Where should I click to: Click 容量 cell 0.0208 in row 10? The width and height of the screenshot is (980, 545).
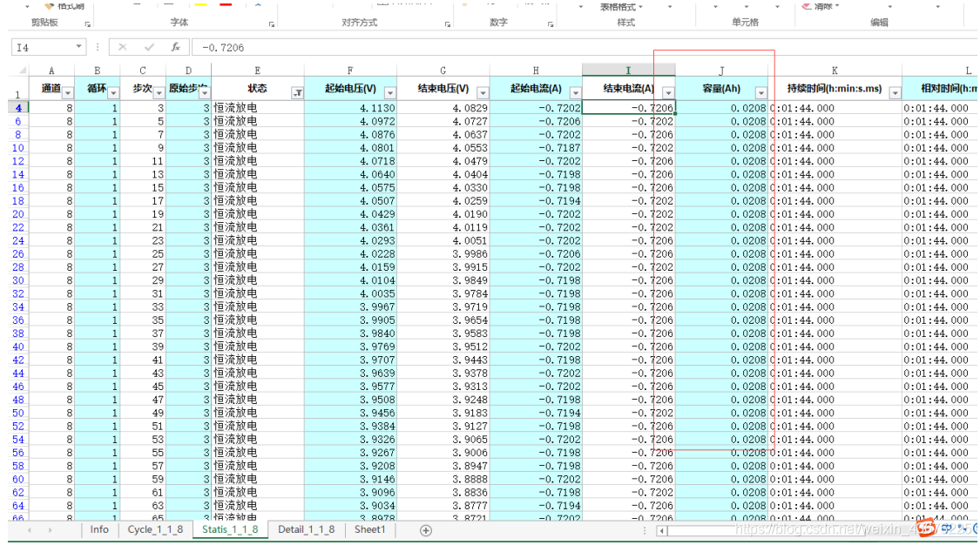coord(721,148)
